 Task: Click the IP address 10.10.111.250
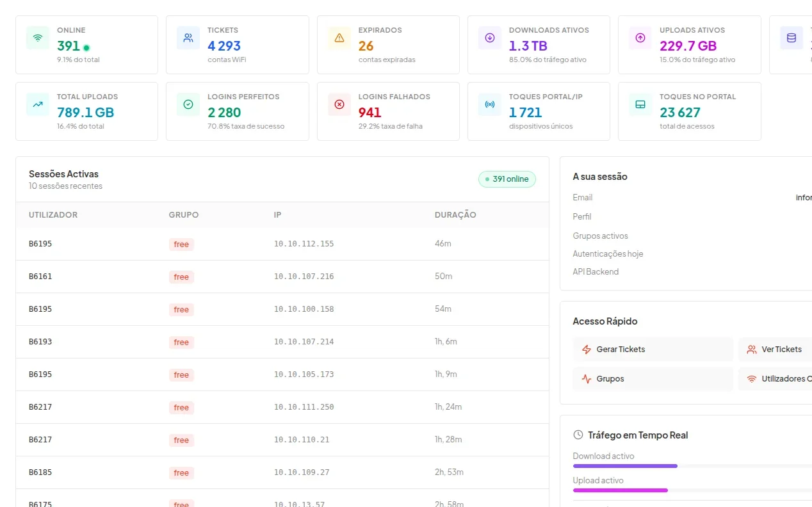click(304, 407)
